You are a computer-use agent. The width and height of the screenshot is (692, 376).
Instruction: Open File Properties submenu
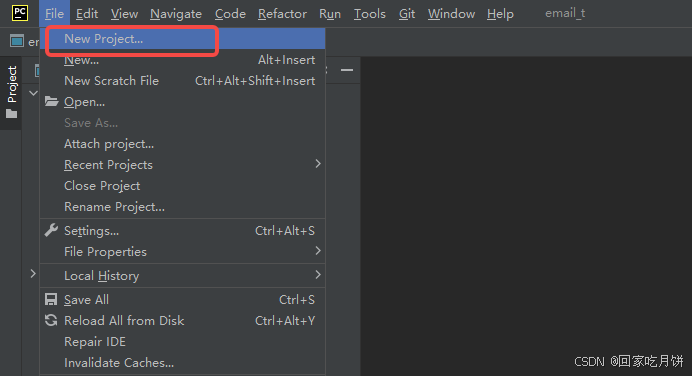pyautogui.click(x=183, y=252)
